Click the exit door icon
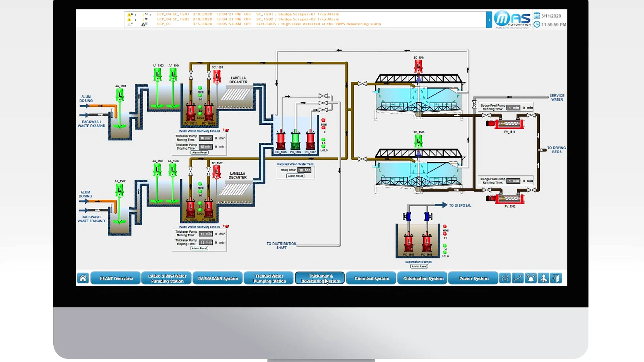Screen dimensions: 644x362 pyautogui.click(x=556, y=278)
